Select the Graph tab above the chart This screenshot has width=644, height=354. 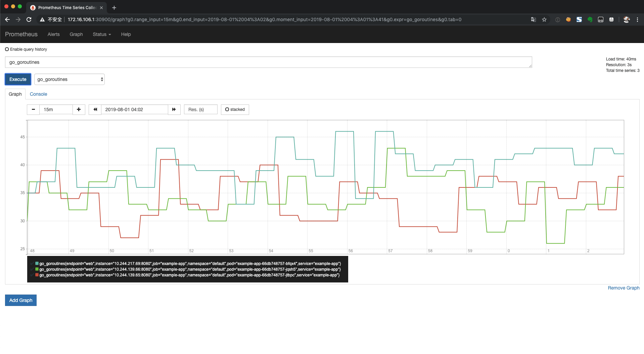(x=15, y=94)
